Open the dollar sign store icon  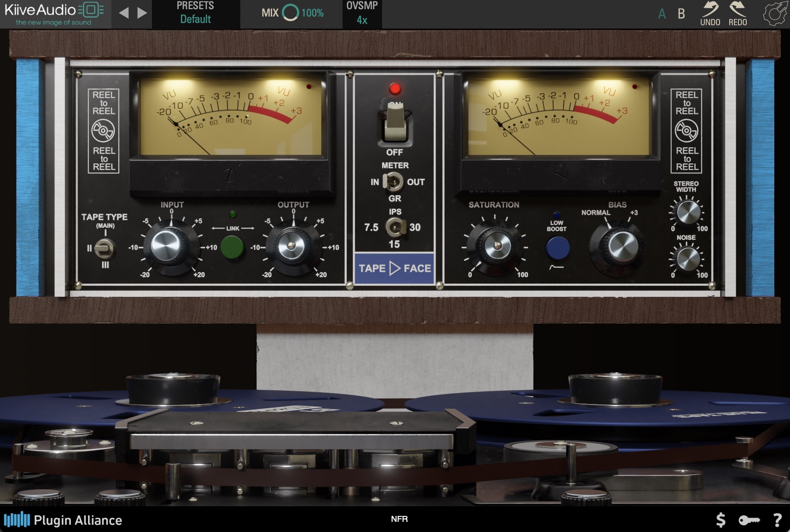coord(721,520)
